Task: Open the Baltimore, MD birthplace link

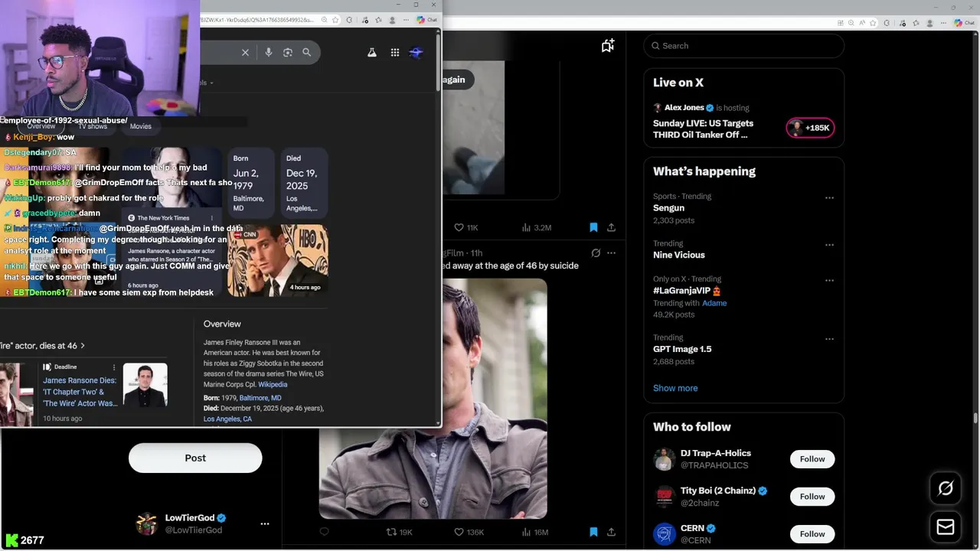Action: point(260,398)
